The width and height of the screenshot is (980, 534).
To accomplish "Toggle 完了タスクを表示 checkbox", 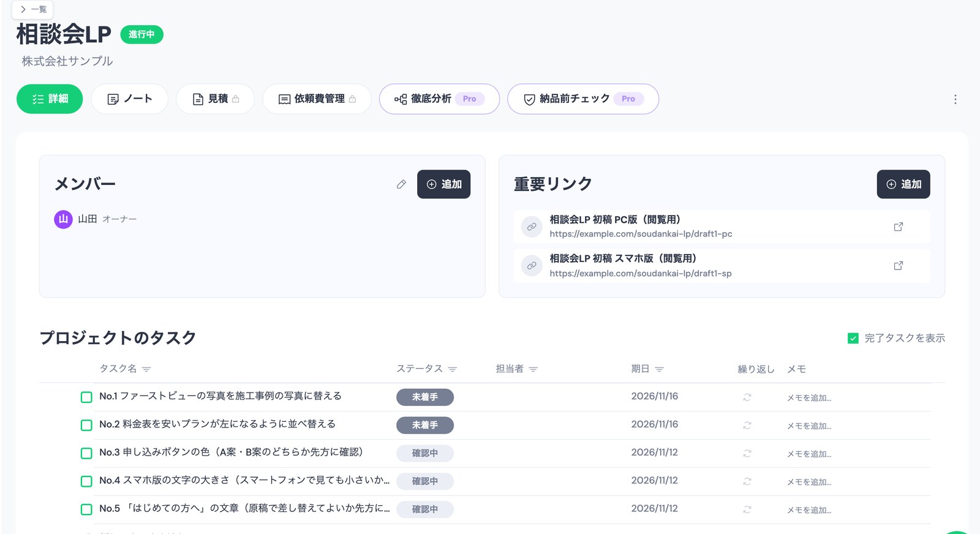I will click(x=853, y=338).
